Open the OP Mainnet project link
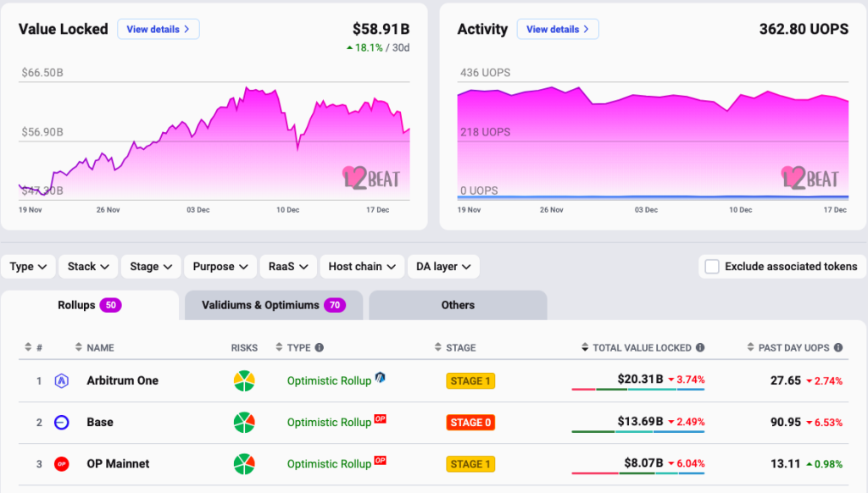Viewport: 868px width, 493px height. [118, 463]
